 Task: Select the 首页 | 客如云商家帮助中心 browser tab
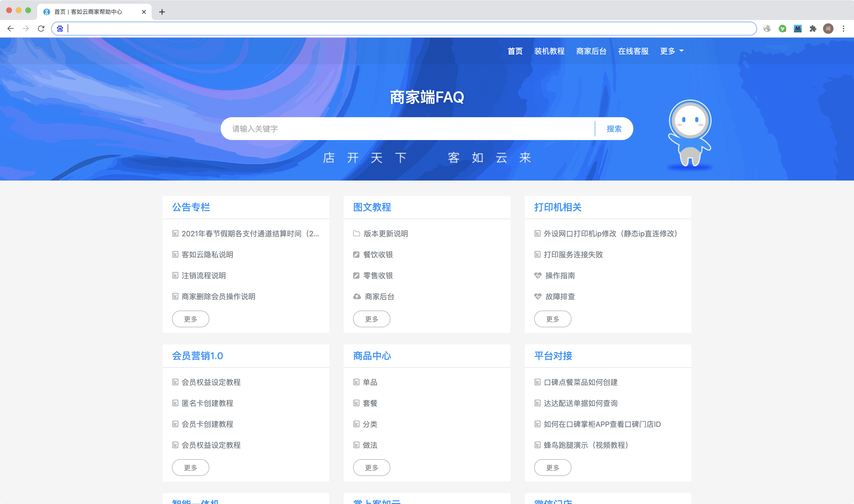[94, 12]
